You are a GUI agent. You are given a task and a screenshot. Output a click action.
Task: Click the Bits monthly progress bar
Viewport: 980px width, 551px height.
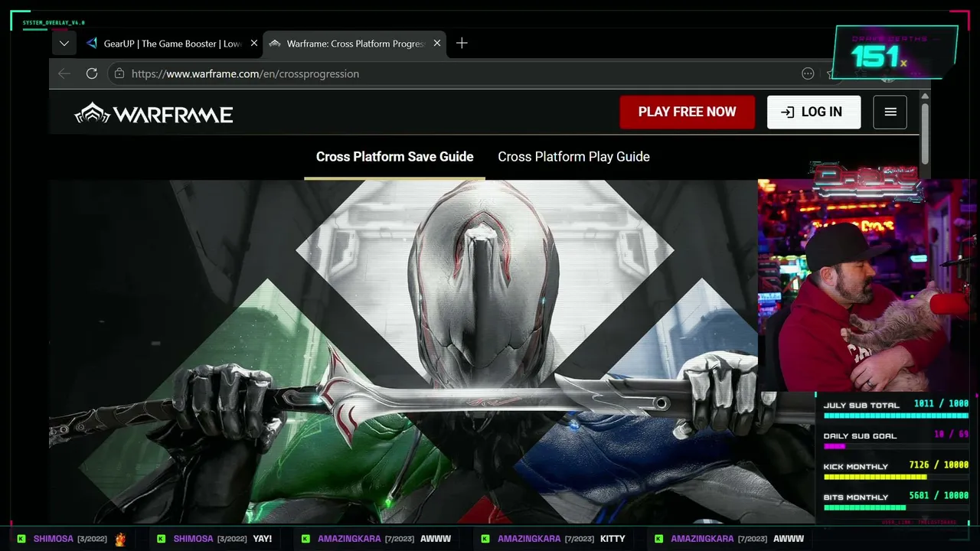click(x=896, y=507)
